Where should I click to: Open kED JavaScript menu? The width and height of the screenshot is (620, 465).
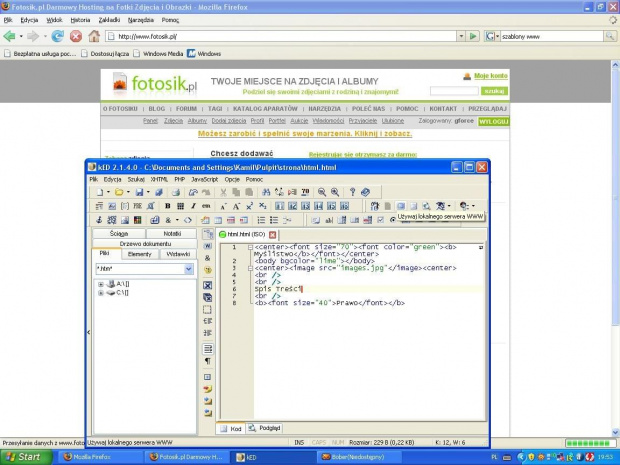click(x=204, y=179)
